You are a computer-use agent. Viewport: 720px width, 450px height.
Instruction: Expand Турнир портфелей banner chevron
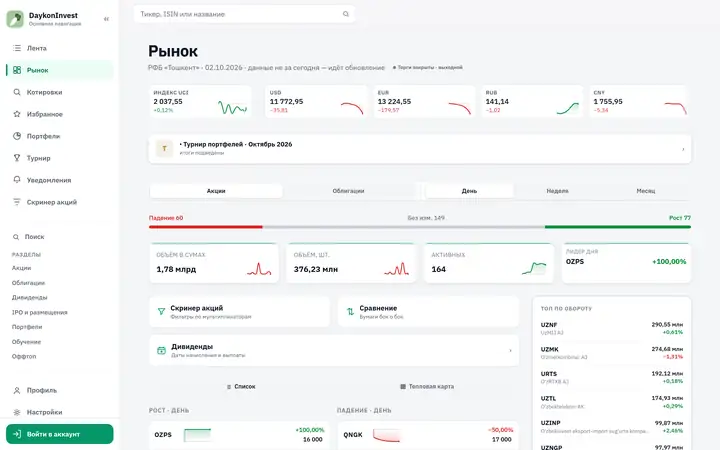coord(683,149)
